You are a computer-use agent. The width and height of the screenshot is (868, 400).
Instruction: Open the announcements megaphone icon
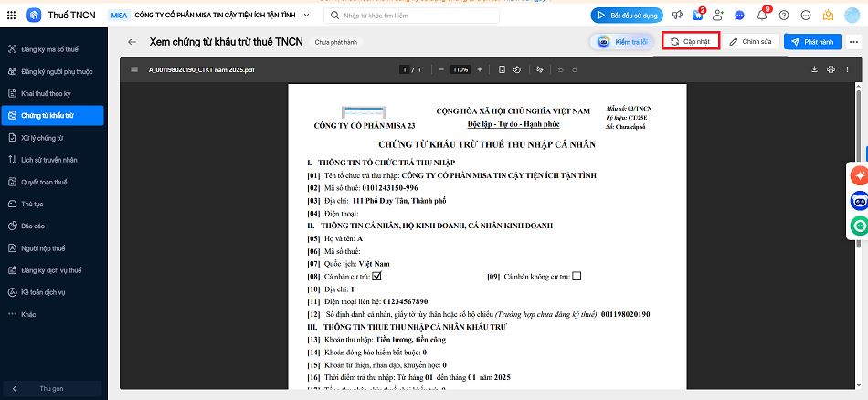tap(677, 15)
